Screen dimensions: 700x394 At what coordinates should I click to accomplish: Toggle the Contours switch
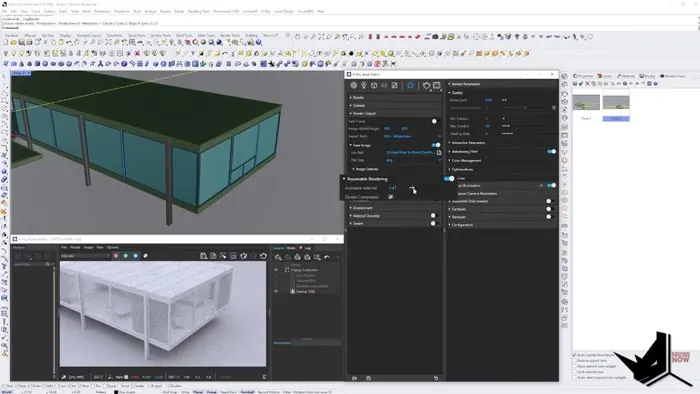[550, 209]
